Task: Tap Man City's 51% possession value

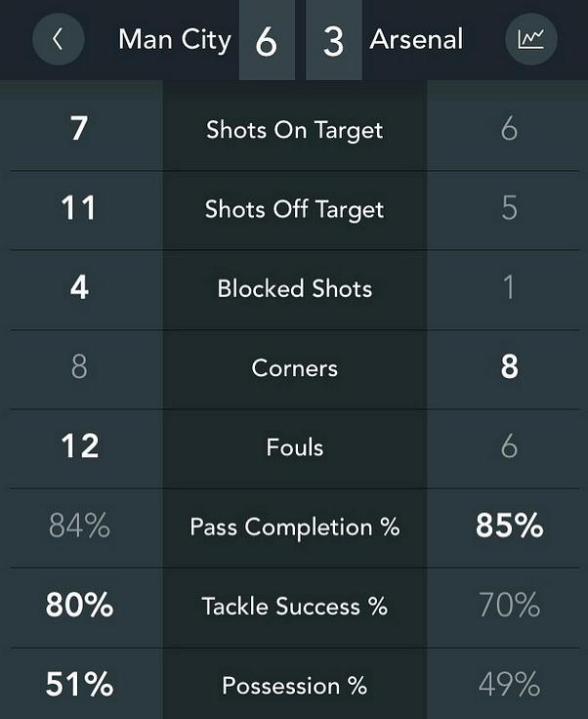Action: (79, 684)
